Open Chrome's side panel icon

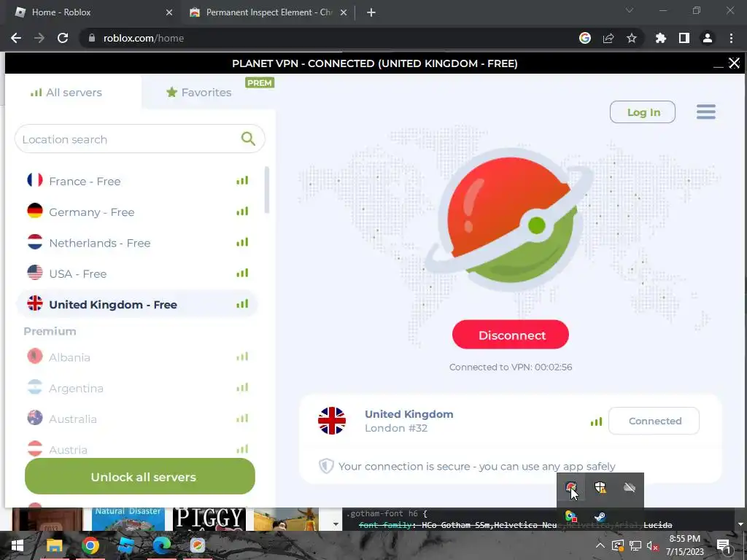tap(684, 38)
